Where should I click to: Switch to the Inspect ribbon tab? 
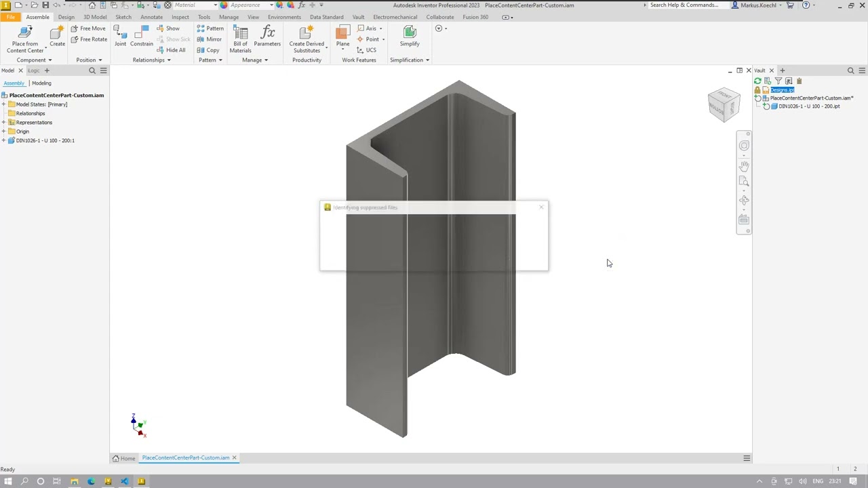(x=180, y=17)
